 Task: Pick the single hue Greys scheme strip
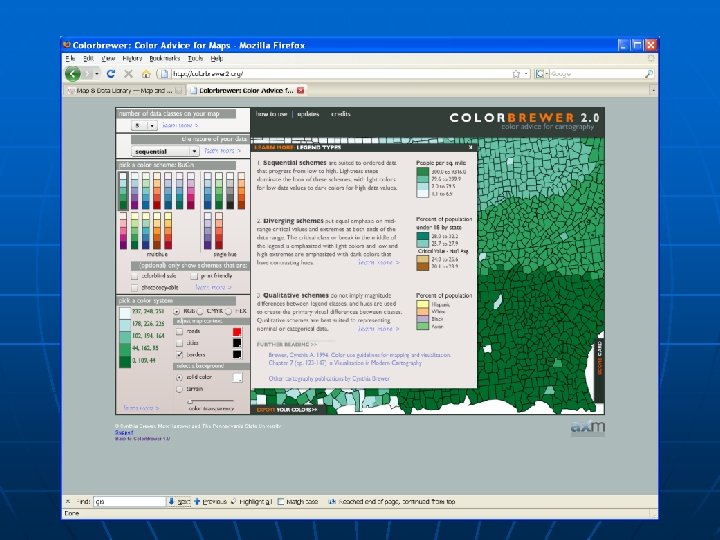[230, 191]
